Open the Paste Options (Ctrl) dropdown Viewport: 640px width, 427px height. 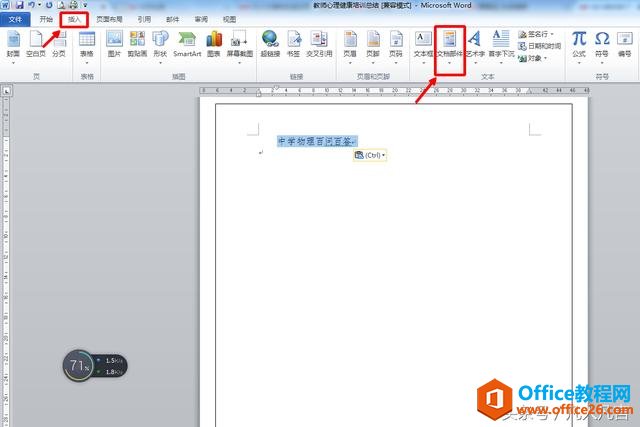[370, 155]
